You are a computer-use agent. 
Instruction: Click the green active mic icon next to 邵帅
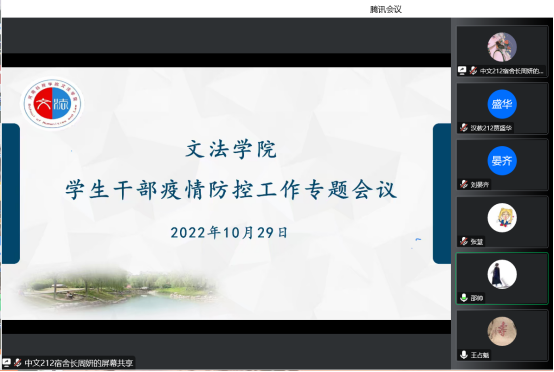coord(464,298)
